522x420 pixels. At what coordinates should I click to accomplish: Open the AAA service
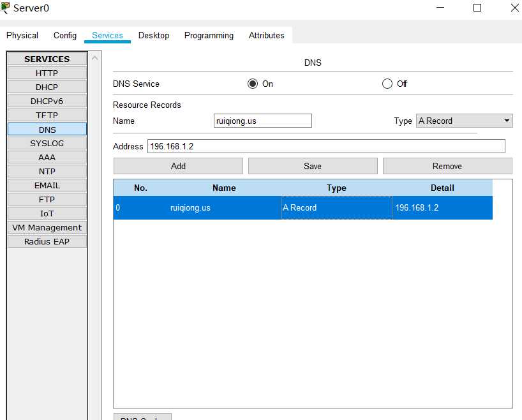tap(47, 157)
